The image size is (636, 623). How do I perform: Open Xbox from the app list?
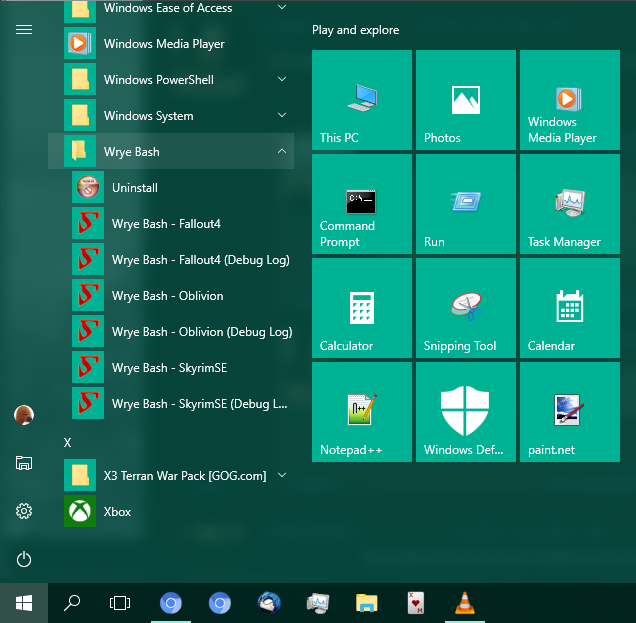coord(117,512)
